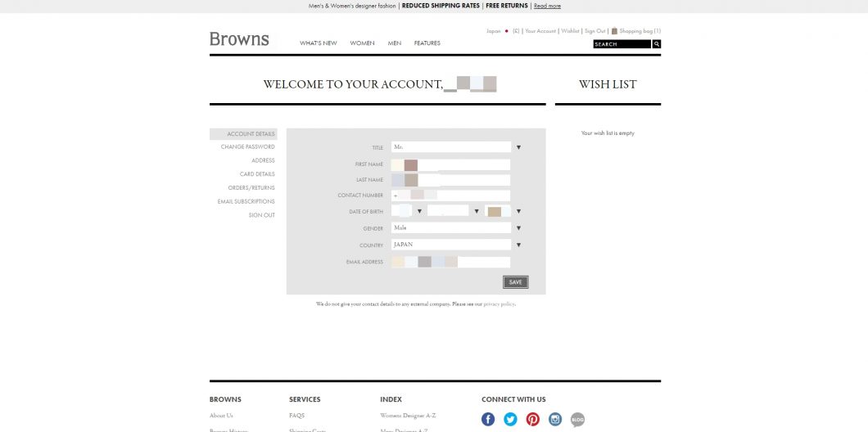Click the Last Name field
868x432 pixels.
(450, 180)
